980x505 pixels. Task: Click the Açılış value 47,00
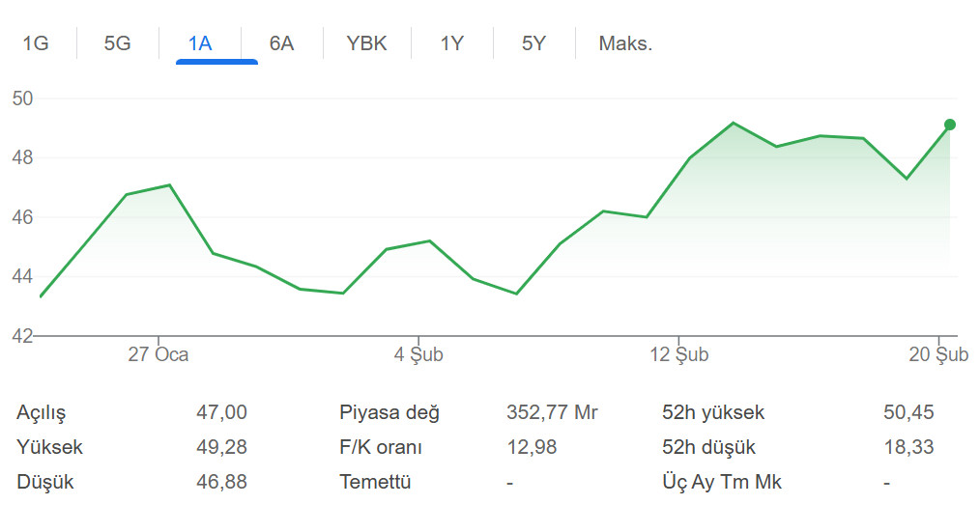[x=221, y=413]
